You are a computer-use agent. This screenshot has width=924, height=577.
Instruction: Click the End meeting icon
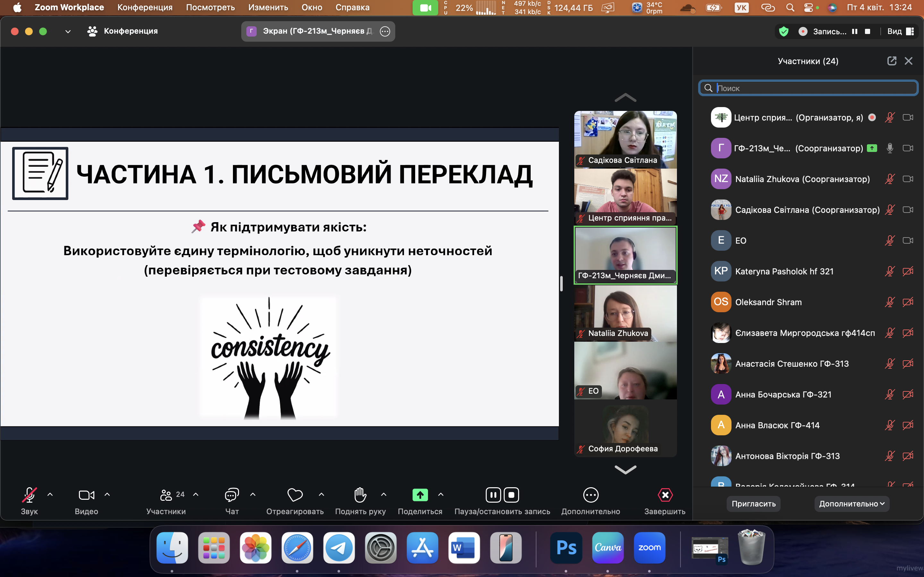point(665,495)
